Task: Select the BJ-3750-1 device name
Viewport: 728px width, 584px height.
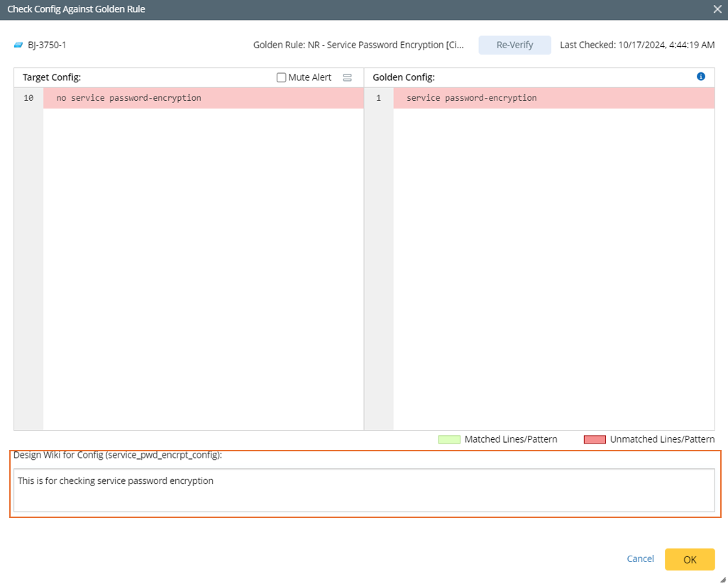Action: point(47,45)
